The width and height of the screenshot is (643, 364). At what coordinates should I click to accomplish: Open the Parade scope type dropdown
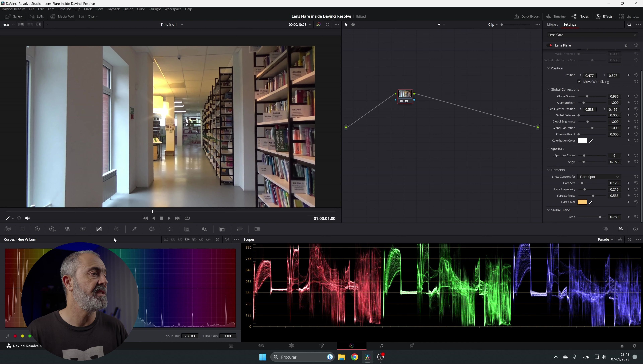point(605,240)
